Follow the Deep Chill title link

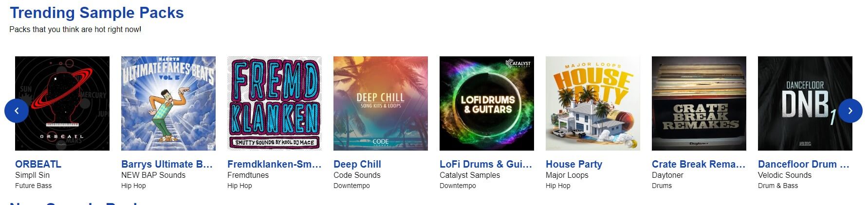357,164
